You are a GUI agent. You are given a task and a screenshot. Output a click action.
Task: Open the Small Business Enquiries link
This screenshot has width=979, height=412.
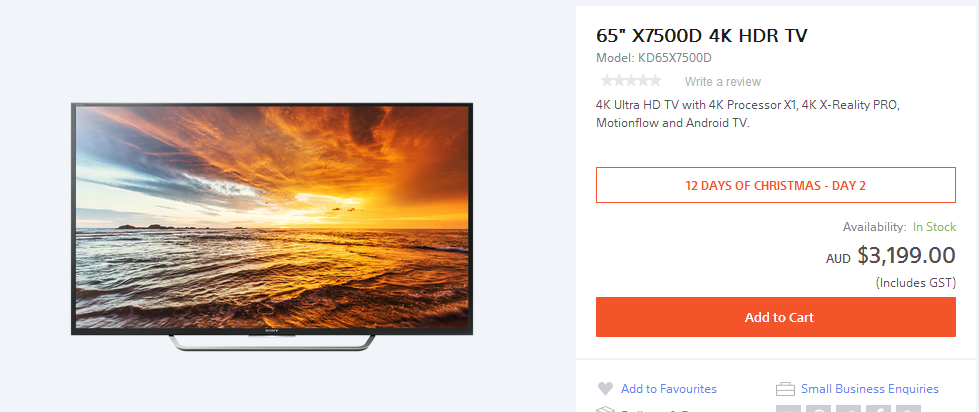(x=870, y=389)
